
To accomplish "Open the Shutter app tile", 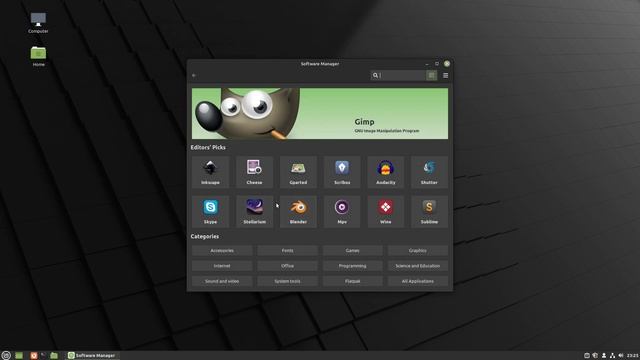I will tap(429, 172).
